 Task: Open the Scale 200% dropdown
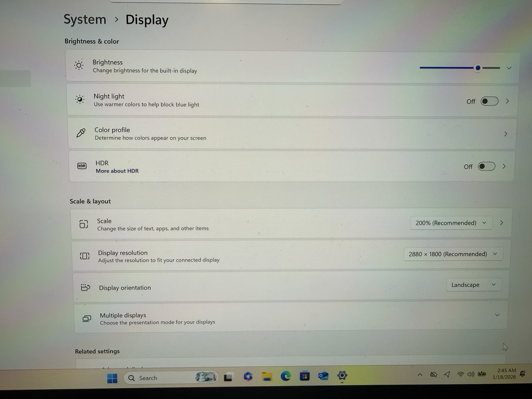pos(451,223)
